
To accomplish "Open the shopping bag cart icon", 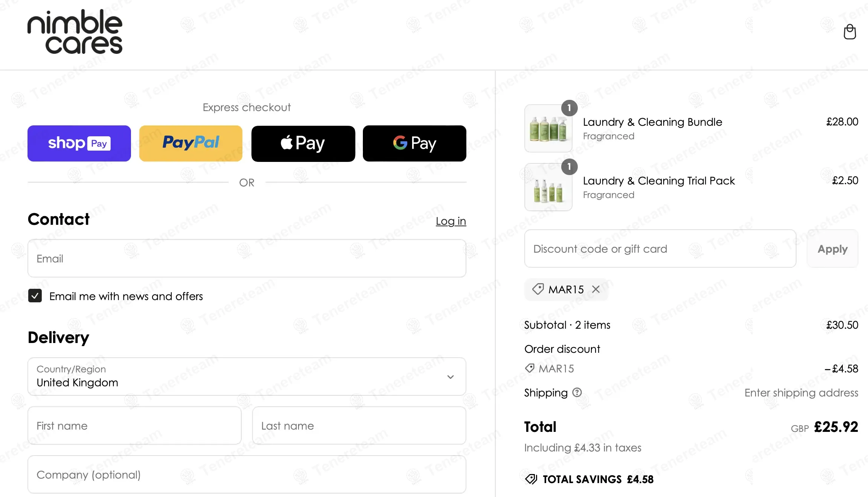I will [x=850, y=32].
